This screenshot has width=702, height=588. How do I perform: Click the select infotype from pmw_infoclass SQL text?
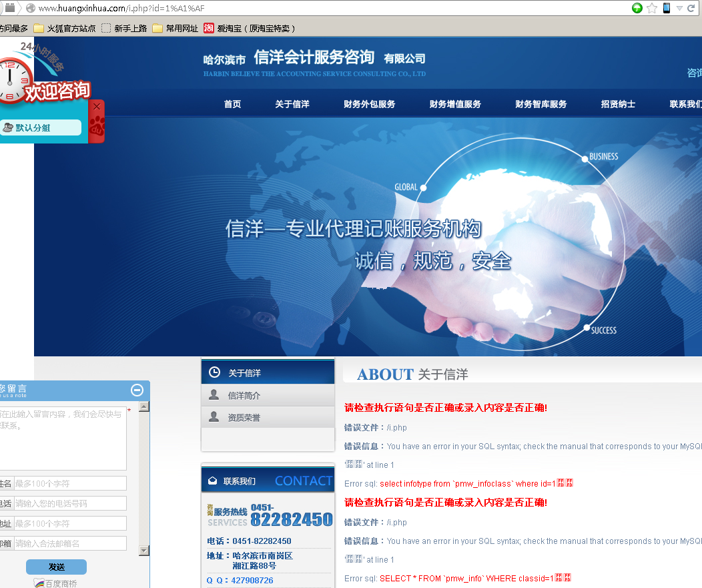[x=476, y=484]
